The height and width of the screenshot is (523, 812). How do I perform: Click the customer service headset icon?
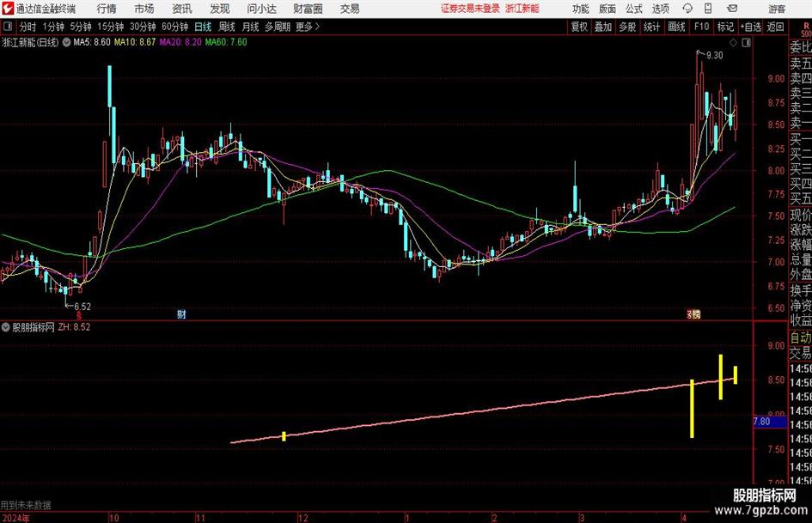click(687, 9)
